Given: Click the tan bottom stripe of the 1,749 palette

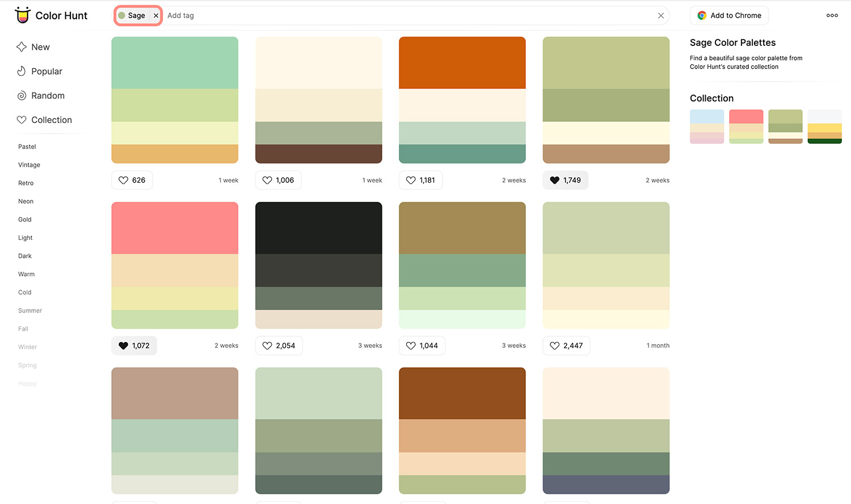Looking at the screenshot, I should tap(606, 154).
